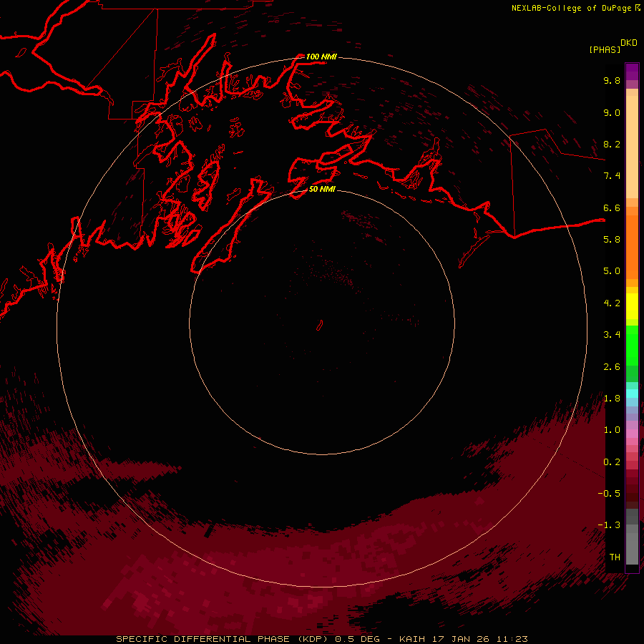Select the 6.6 scale value
The image size is (644, 644).
[x=612, y=208]
